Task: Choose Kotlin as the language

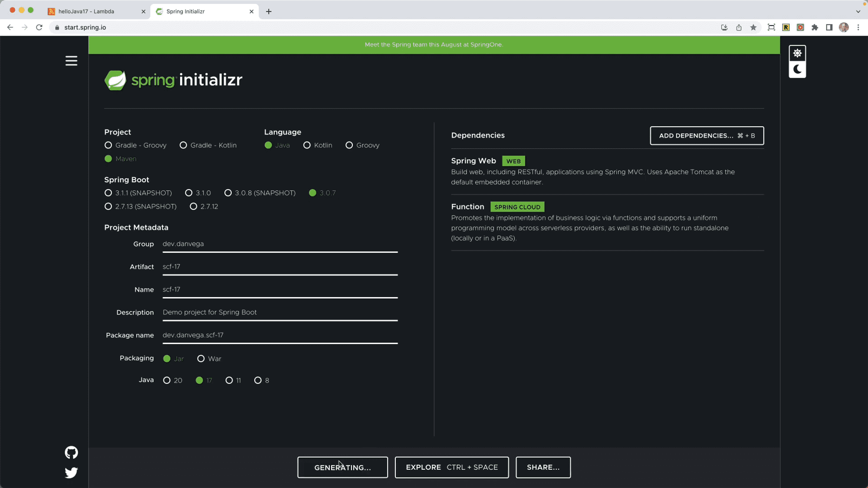Action: [x=307, y=145]
